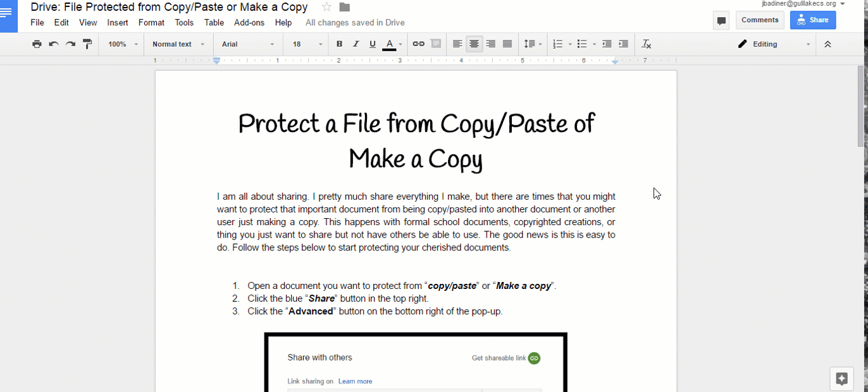868x392 pixels.
Task: Click the Numbered list icon
Action: (557, 44)
